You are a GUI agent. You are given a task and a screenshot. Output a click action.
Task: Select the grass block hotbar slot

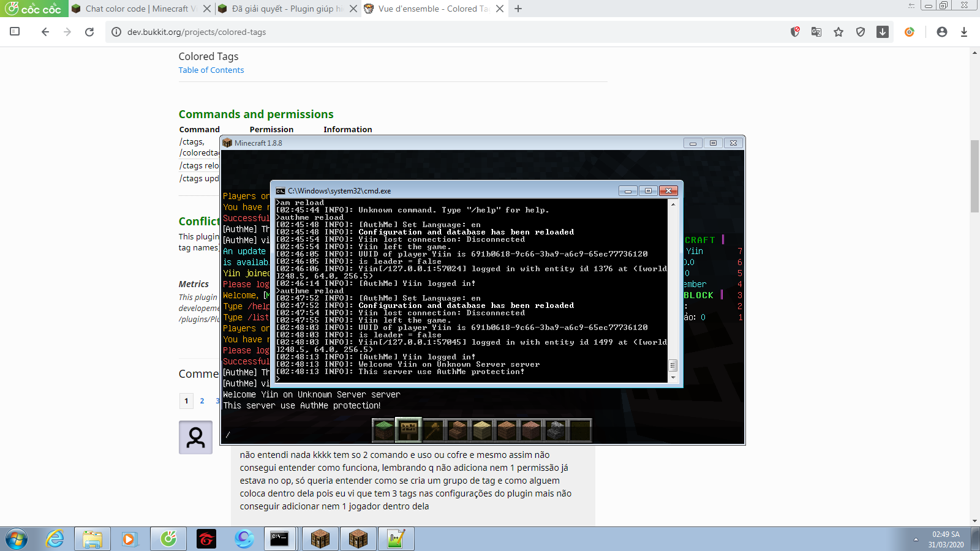384,430
